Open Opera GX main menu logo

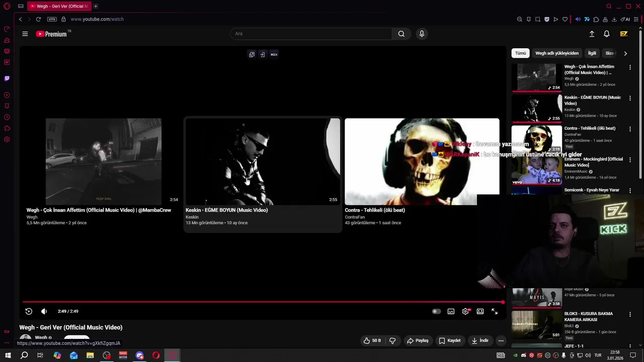pos(7,6)
